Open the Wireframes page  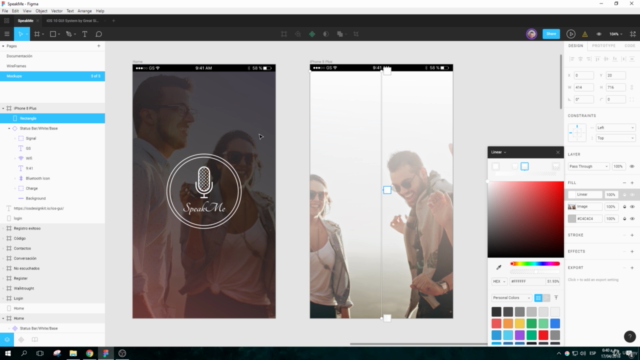pyautogui.click(x=16, y=66)
